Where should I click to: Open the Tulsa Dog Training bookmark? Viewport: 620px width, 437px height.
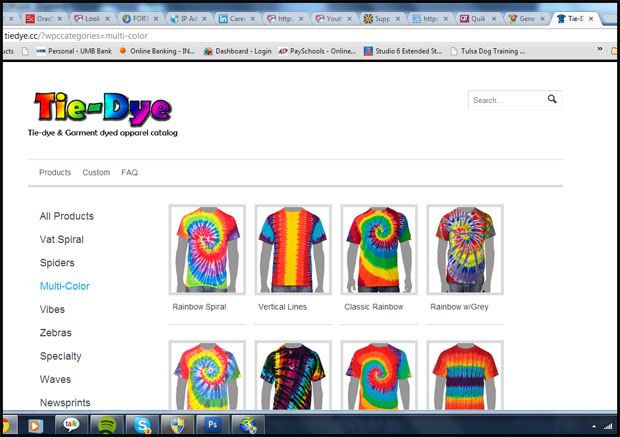488,51
